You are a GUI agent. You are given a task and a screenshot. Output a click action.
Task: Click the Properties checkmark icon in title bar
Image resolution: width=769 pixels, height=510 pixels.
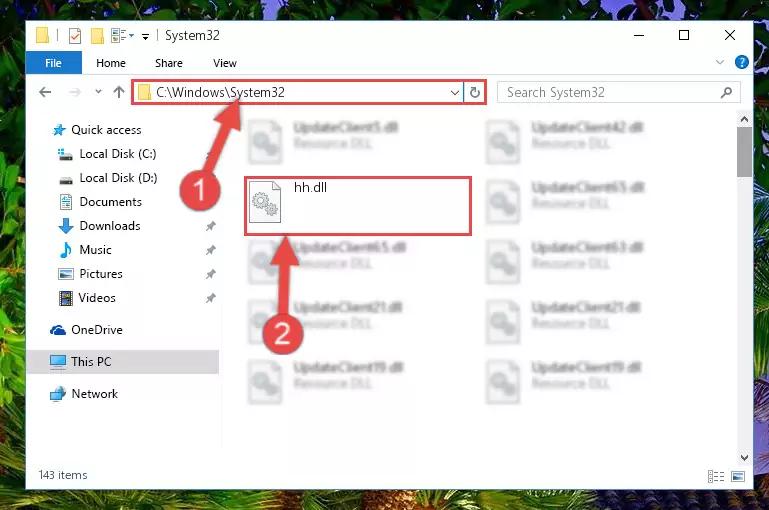pyautogui.click(x=75, y=36)
